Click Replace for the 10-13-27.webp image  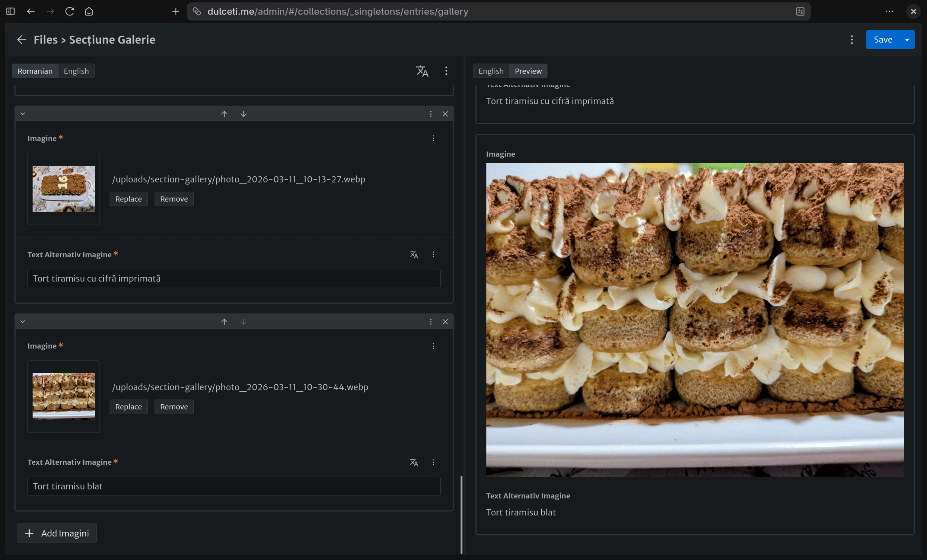128,199
